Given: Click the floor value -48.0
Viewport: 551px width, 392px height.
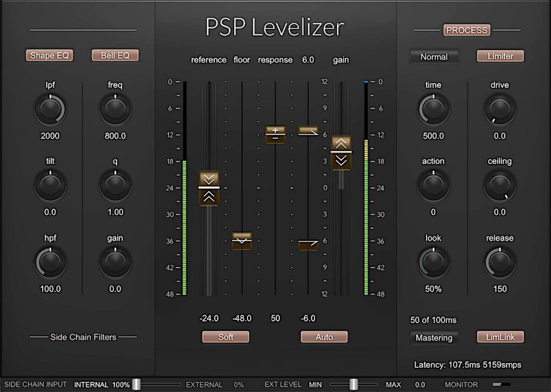Looking at the screenshot, I should point(242,318).
